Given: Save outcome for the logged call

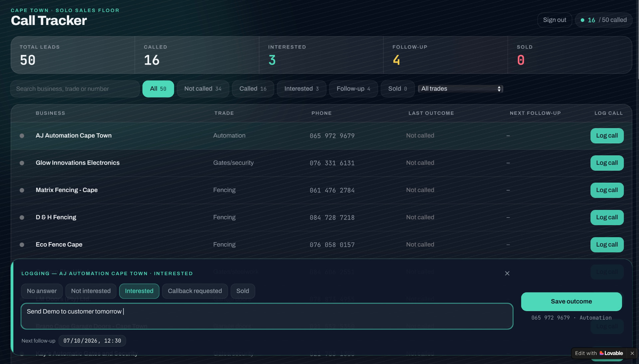Looking at the screenshot, I should [571, 301].
